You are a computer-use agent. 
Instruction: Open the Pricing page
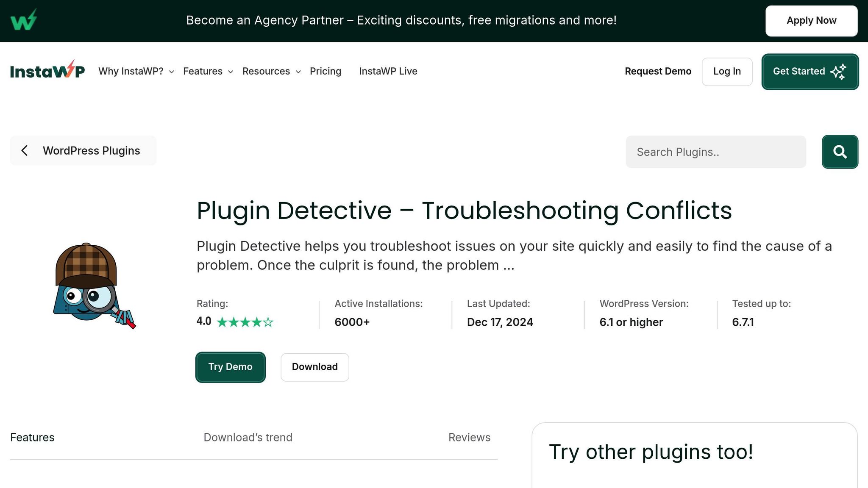(325, 71)
